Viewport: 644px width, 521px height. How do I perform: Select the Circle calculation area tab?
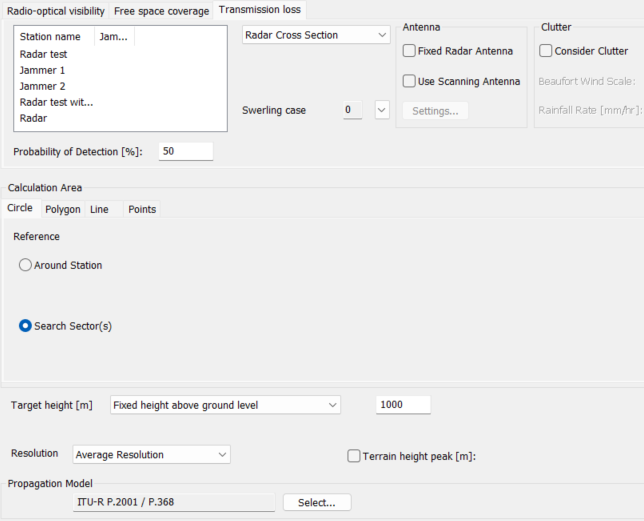(20, 208)
